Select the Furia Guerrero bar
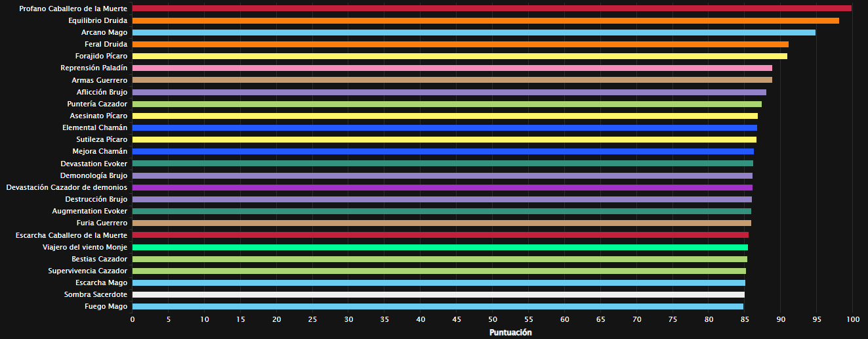The image size is (868, 339). coord(442,223)
